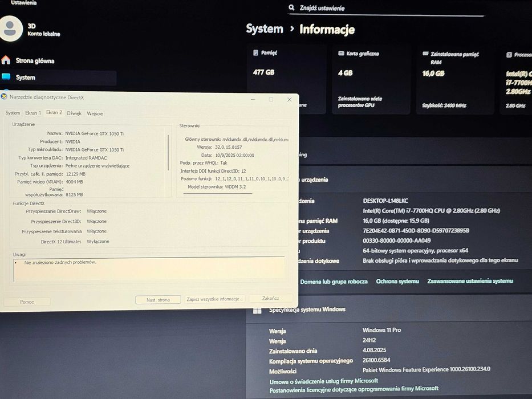Click the Windows logo beside Specyfikacja systemu
This screenshot has height=399, width=532.
[x=257, y=310]
